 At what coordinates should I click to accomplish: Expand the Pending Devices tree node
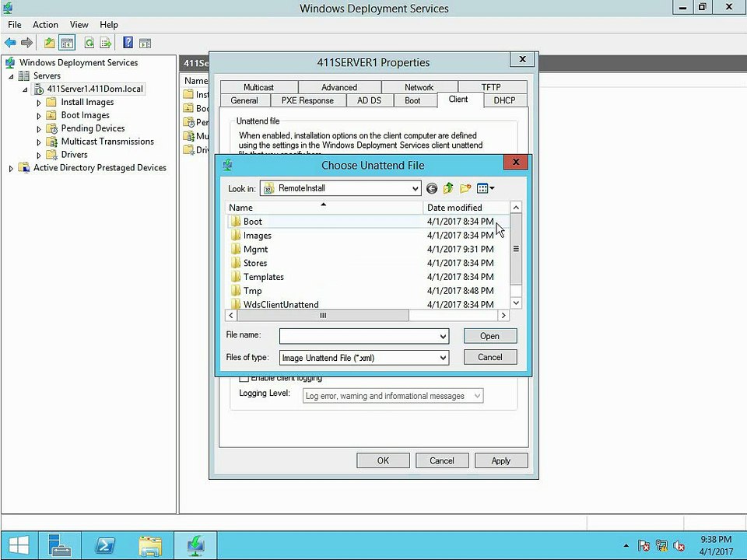pos(39,128)
